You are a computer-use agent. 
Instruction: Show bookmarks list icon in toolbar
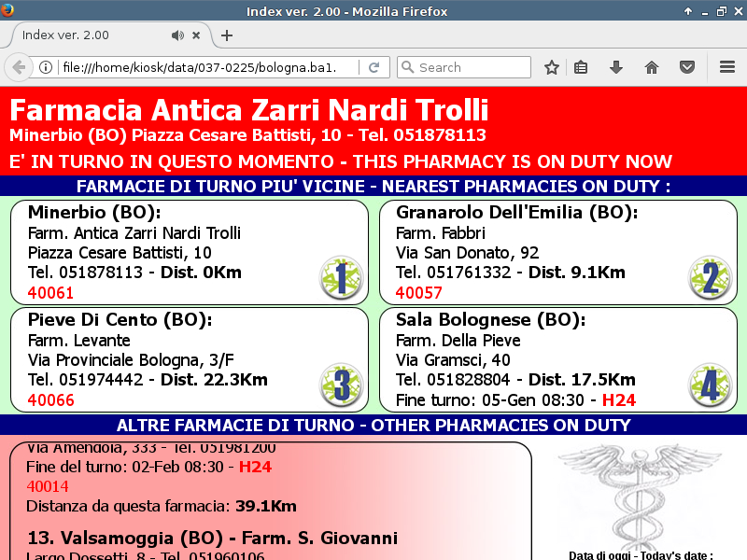point(581,67)
